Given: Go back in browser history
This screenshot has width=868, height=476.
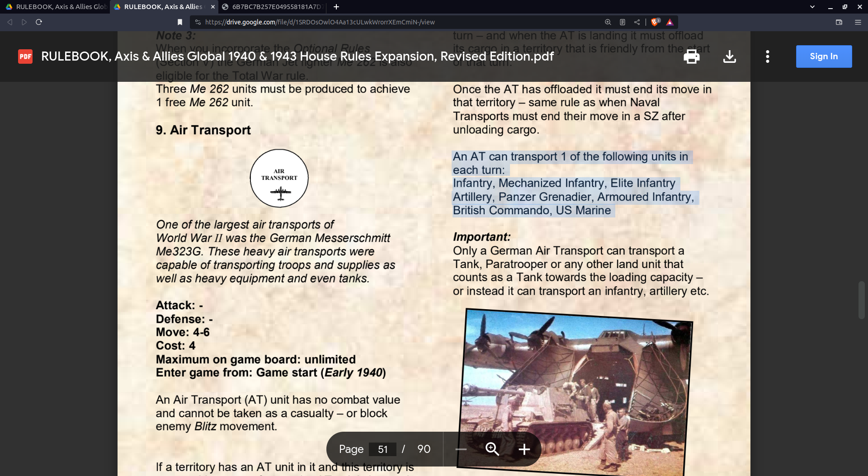Looking at the screenshot, I should pos(10,22).
